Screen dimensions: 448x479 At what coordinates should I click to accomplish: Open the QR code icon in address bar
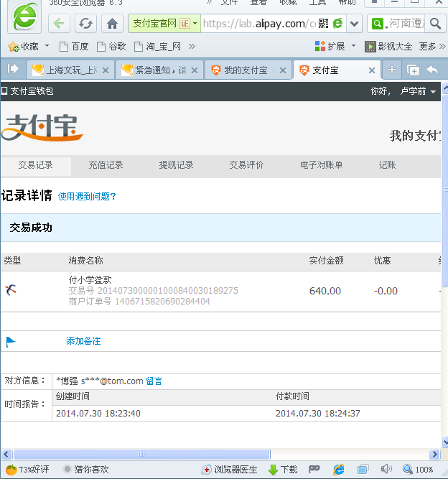tap(323, 23)
